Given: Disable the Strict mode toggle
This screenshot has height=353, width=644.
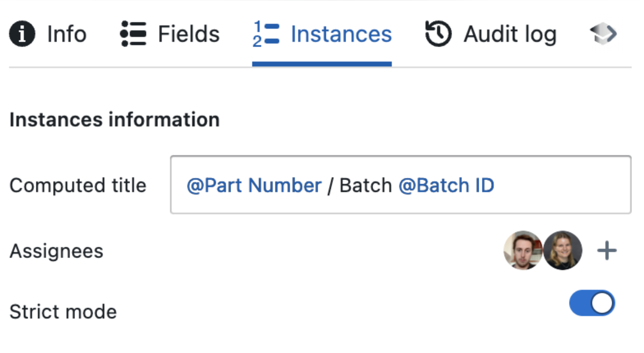Looking at the screenshot, I should click(592, 303).
